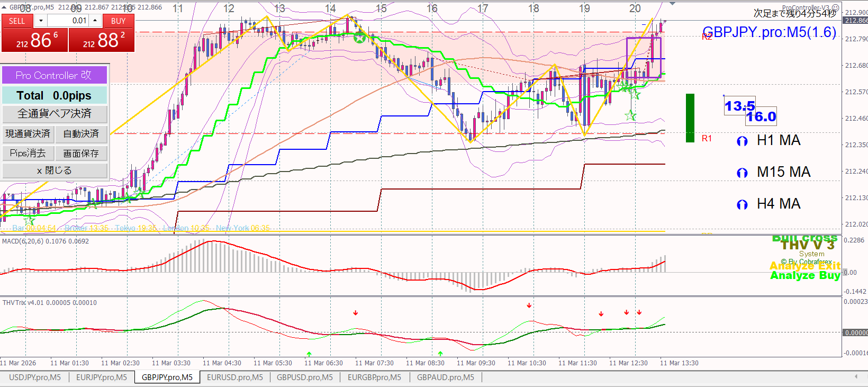Click 全通貨ペア決済 to close all pairs
868x387 pixels.
[55, 114]
